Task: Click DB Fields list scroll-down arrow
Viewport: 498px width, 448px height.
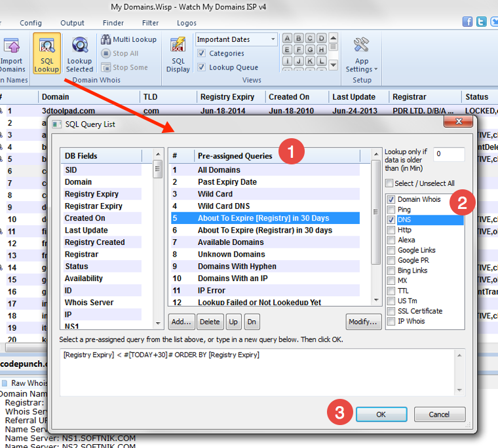Action: click(x=158, y=323)
